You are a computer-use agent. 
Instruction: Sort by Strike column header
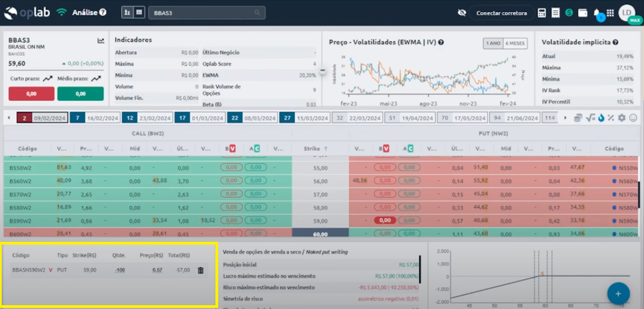coord(316,149)
